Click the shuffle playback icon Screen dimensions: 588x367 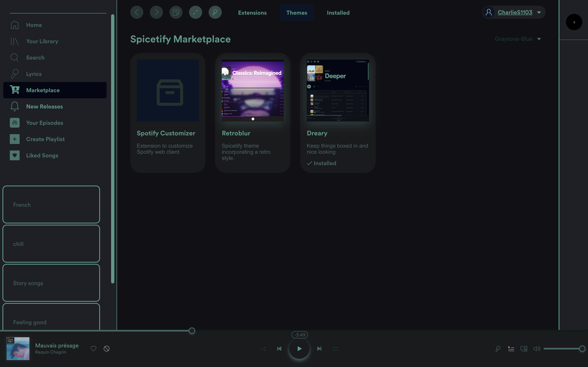point(263,348)
